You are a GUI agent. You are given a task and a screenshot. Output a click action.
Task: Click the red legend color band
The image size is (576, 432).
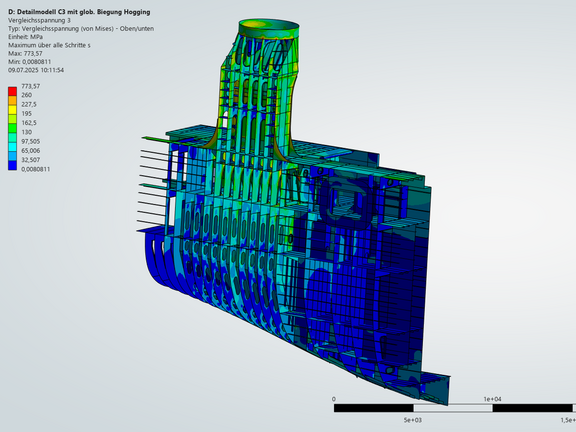coord(12,91)
